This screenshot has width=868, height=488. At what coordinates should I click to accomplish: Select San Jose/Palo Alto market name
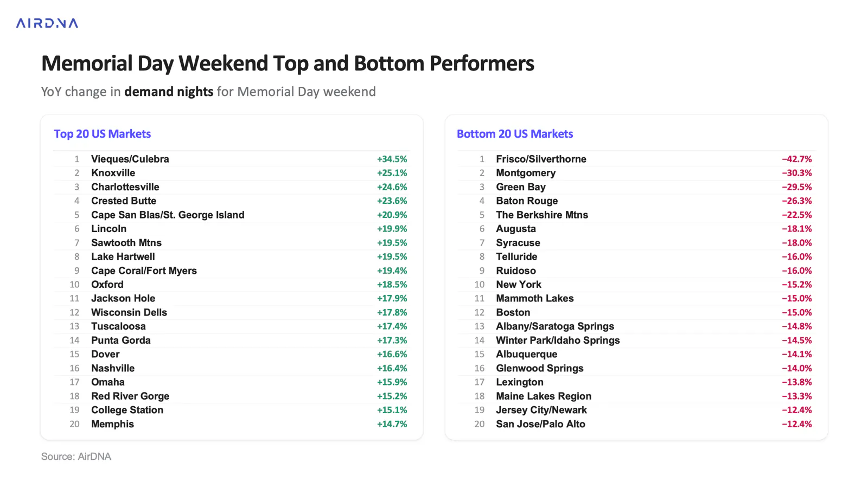coord(541,424)
